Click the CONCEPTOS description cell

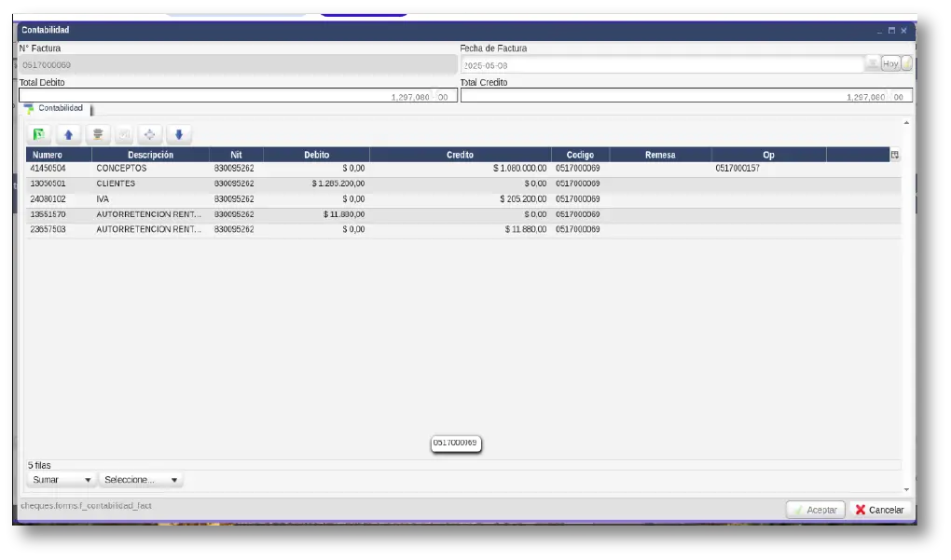(x=121, y=169)
